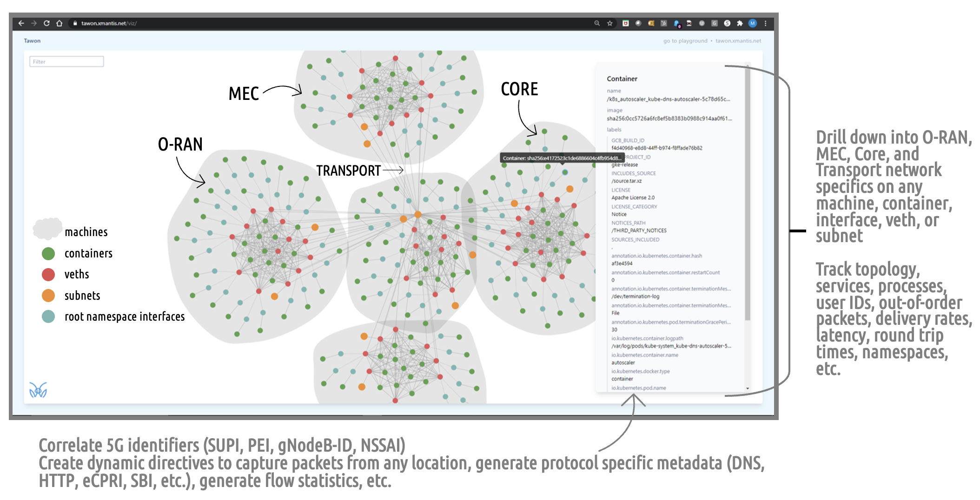Go to the browser home icon

[60, 23]
